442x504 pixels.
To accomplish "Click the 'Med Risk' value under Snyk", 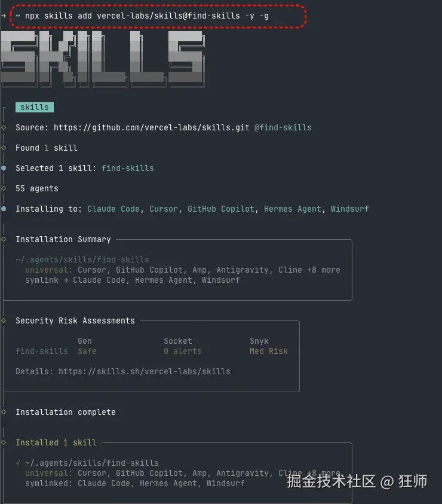I will (x=269, y=351).
